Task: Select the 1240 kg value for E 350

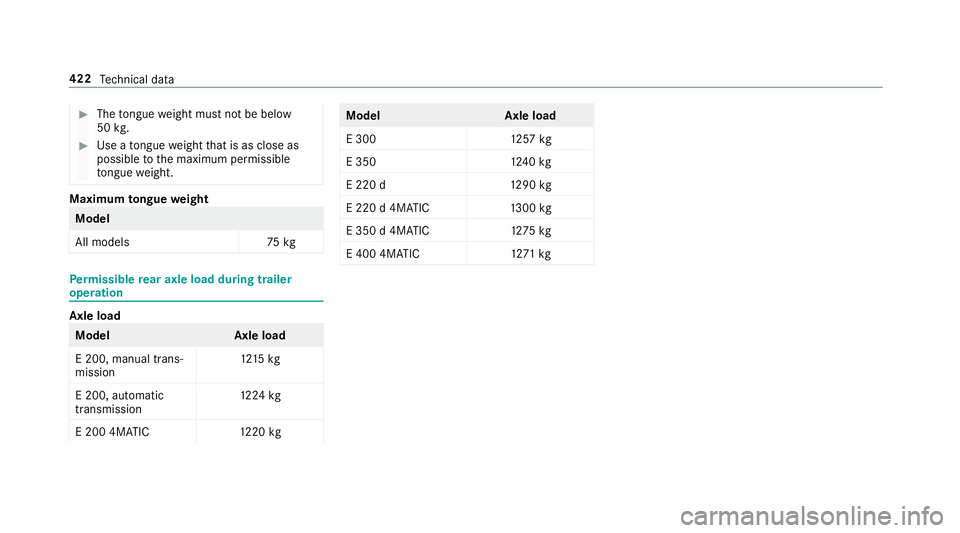Action: pyautogui.click(x=531, y=162)
